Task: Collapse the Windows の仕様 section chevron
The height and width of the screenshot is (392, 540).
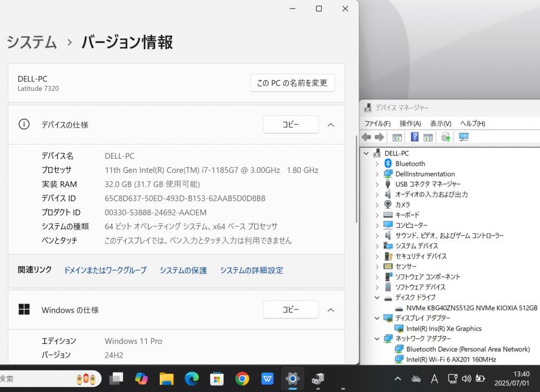Action: pyautogui.click(x=330, y=310)
